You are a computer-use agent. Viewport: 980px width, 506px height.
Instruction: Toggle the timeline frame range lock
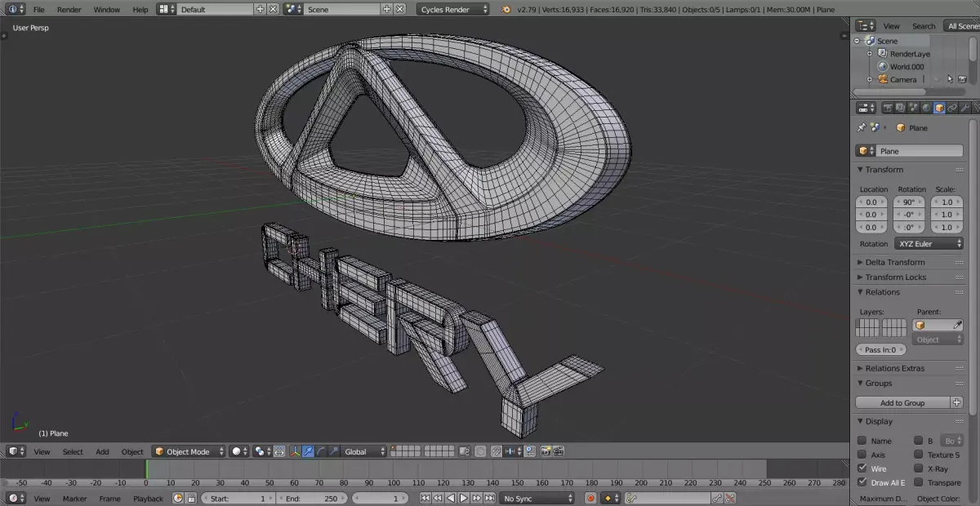(191, 498)
